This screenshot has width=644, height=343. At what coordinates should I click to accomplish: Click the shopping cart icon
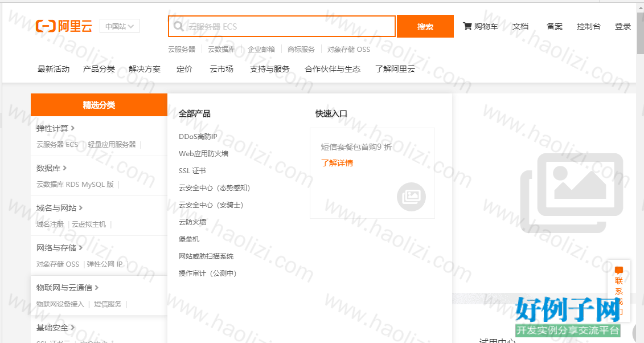(467, 26)
